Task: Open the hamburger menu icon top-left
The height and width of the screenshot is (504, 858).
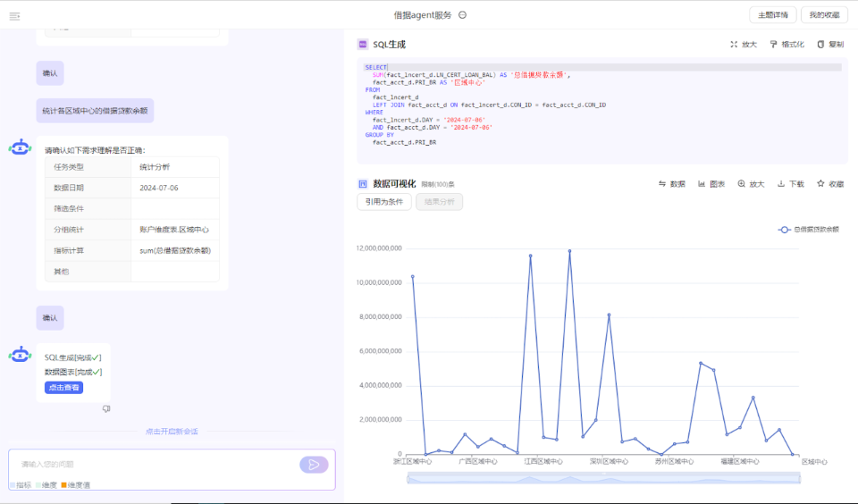Action: pyautogui.click(x=15, y=16)
